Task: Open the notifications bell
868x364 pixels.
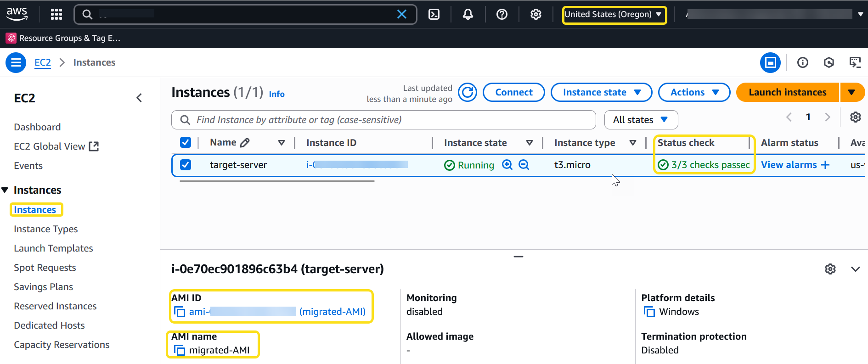Action: (468, 14)
